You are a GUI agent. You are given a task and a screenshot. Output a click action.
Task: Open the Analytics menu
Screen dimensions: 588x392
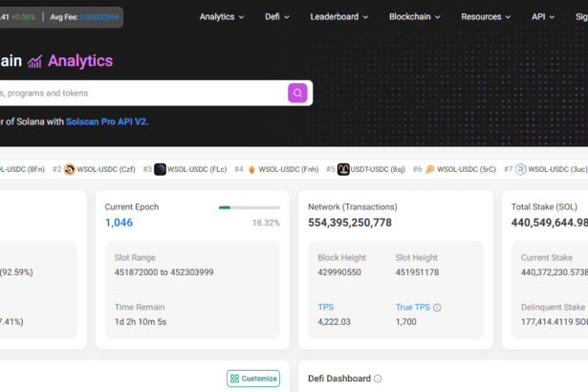point(222,17)
